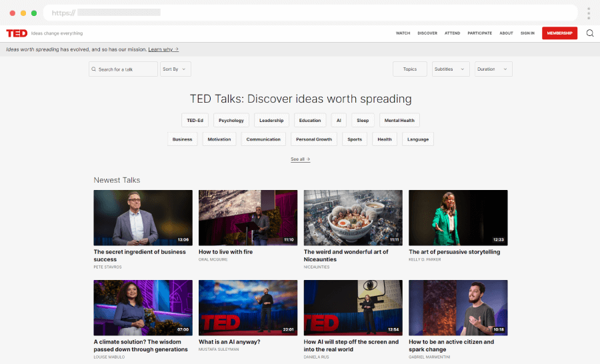Select the AI topic chip
The width and height of the screenshot is (600, 364).
click(339, 120)
